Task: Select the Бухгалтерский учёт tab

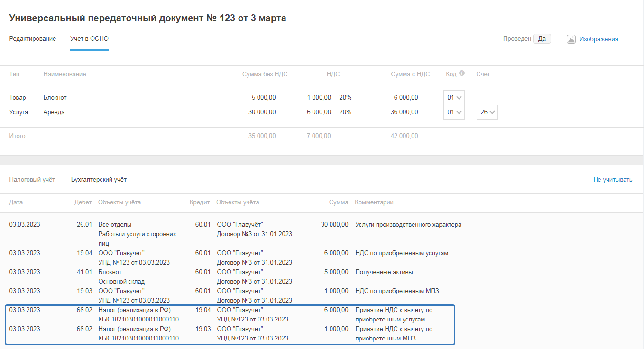Action: click(x=99, y=180)
